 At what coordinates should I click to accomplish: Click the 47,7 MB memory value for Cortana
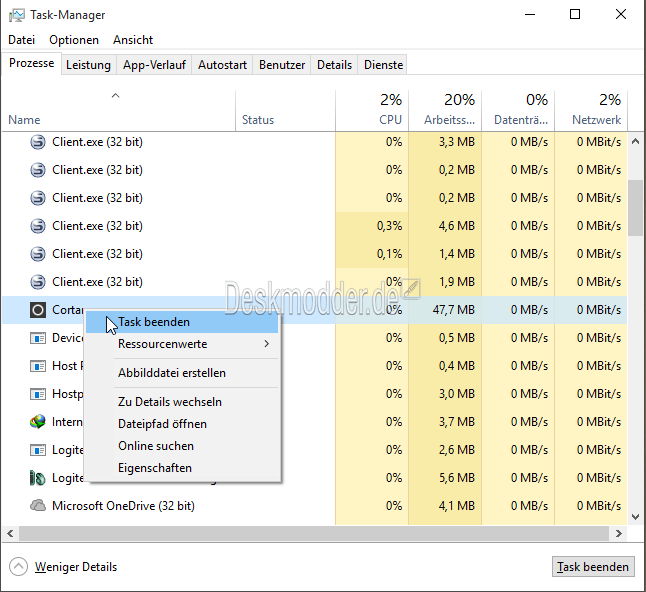click(454, 310)
